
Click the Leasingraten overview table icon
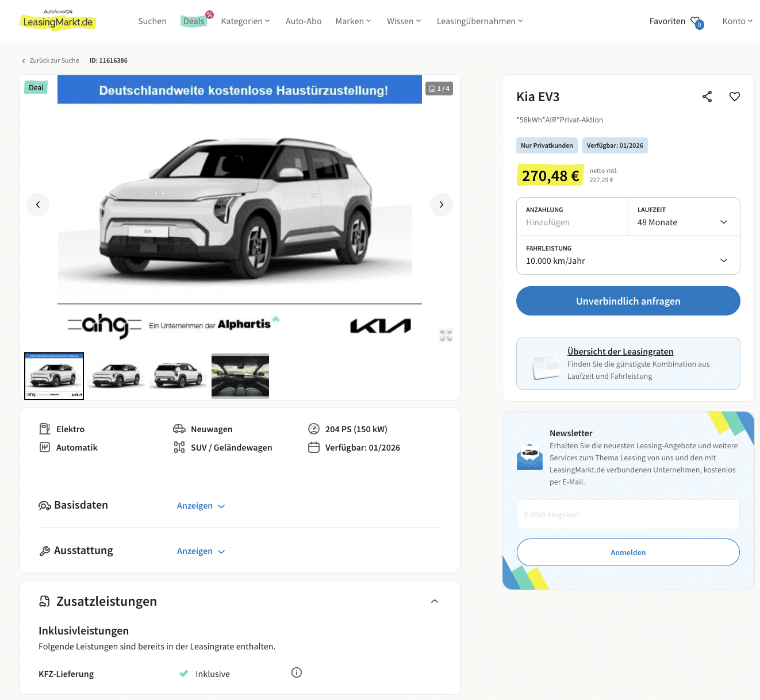tap(546, 367)
